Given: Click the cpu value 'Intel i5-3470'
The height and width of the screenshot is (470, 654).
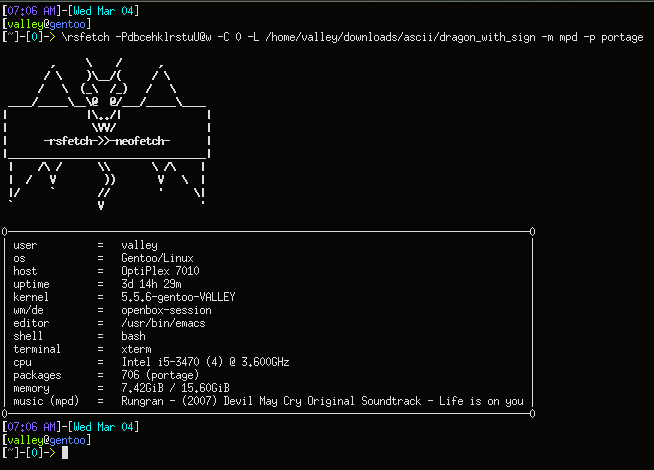Looking at the screenshot, I should point(160,362).
